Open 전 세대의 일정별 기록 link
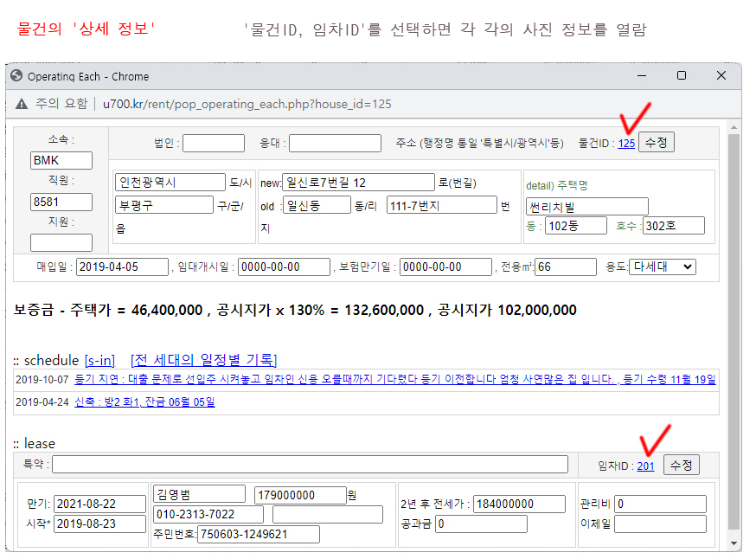The width and height of the screenshot is (756, 559). click(x=203, y=359)
